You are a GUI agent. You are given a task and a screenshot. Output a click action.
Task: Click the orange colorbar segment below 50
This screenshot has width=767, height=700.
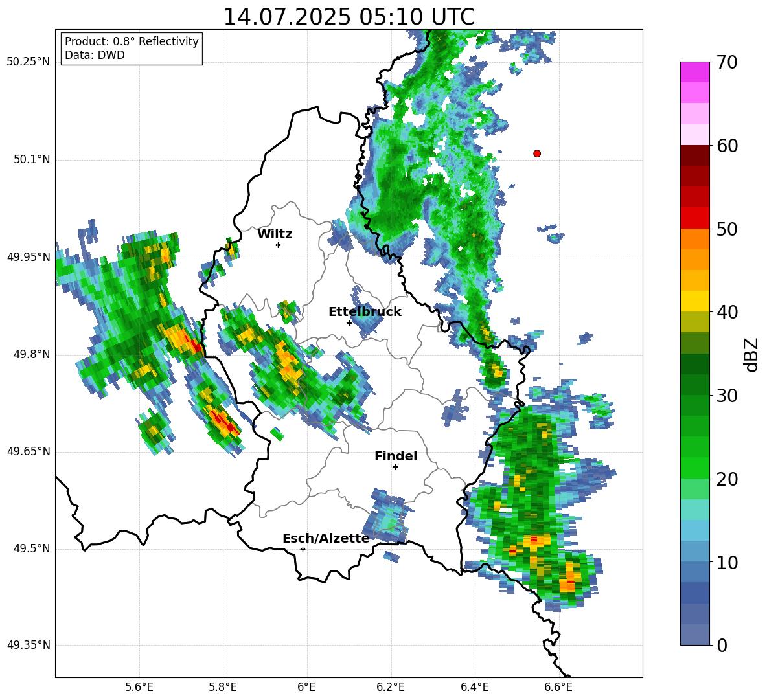[694, 238]
